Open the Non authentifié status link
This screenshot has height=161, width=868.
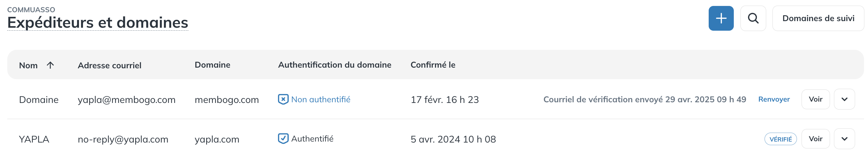(x=320, y=100)
